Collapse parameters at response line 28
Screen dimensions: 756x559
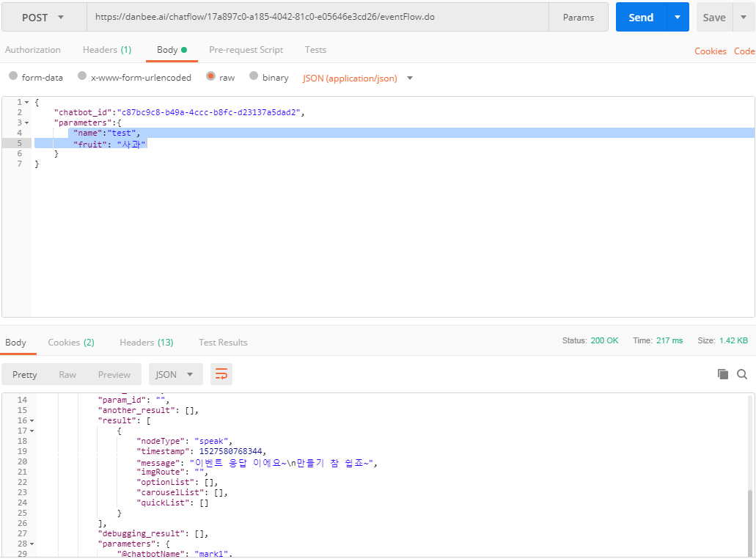coord(32,544)
